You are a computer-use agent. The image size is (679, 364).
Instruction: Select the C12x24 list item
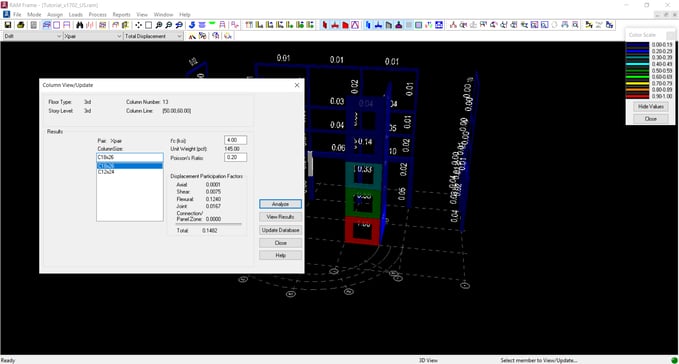pyautogui.click(x=130, y=172)
